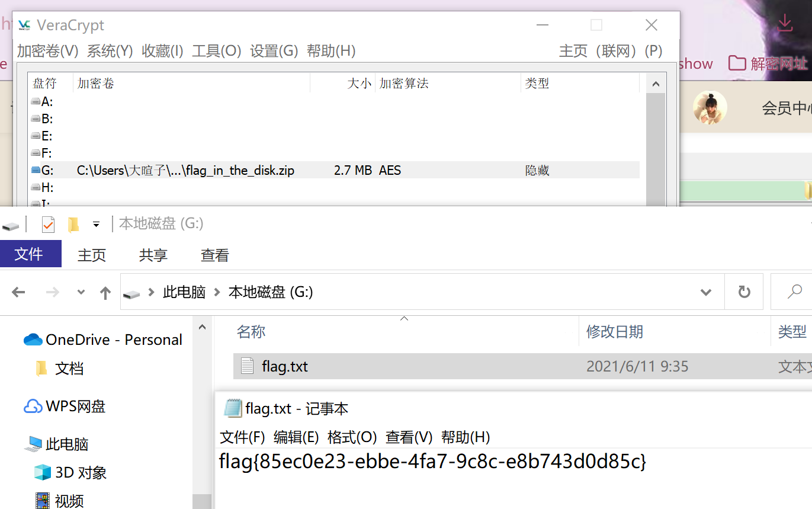Click the VeraCrypt logo in the title bar
The height and width of the screenshot is (509, 812).
(24, 25)
